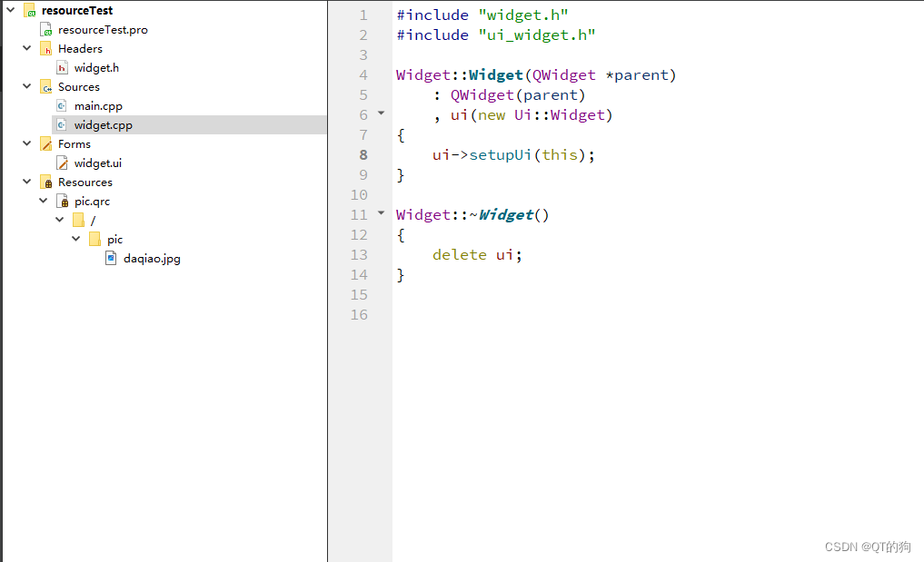Collapse the slash prefix node
This screenshot has width=924, height=562.
click(x=60, y=220)
